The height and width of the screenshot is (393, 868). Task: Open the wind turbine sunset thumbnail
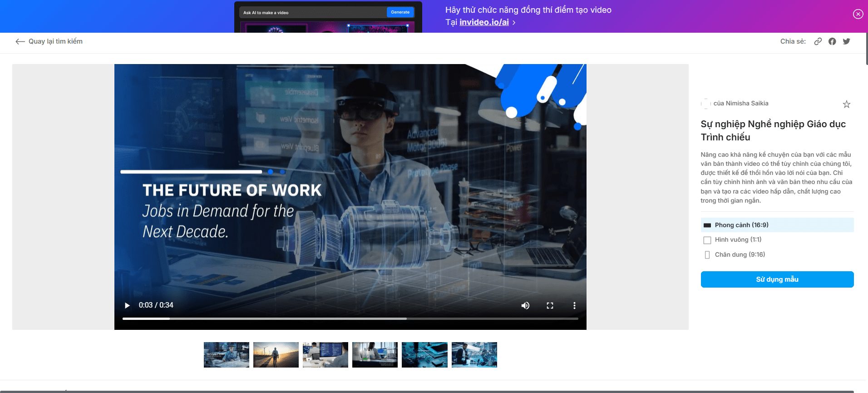[276, 355]
